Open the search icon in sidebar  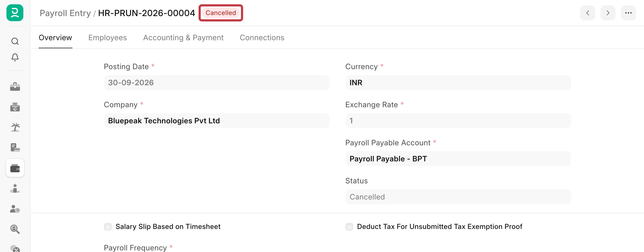pyautogui.click(x=15, y=41)
